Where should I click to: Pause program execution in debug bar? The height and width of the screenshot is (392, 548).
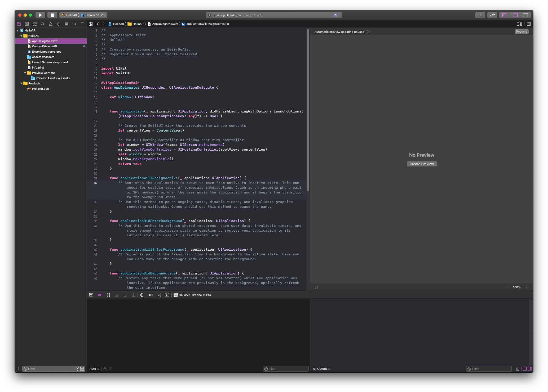(108, 295)
